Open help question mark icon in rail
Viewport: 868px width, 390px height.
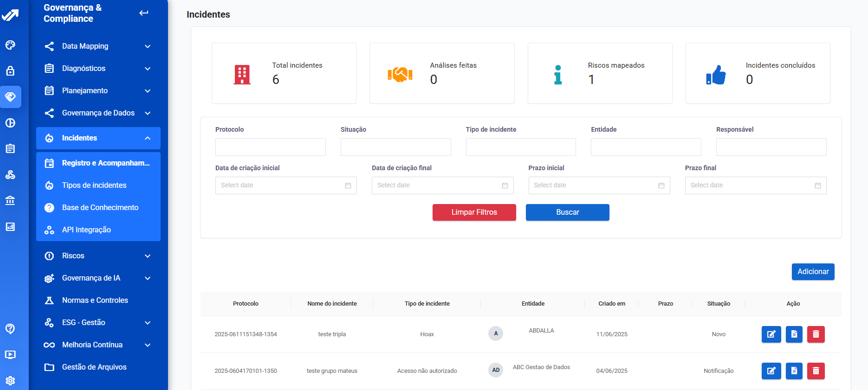(x=10, y=329)
